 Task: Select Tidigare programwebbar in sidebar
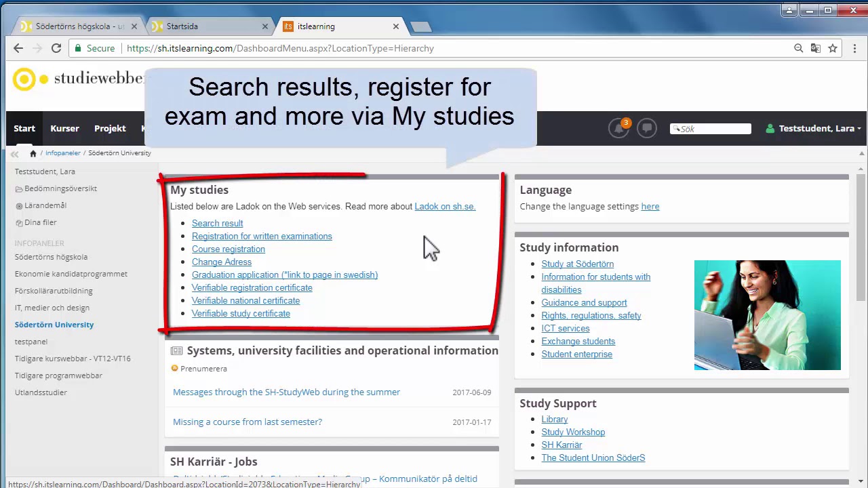[58, 375]
